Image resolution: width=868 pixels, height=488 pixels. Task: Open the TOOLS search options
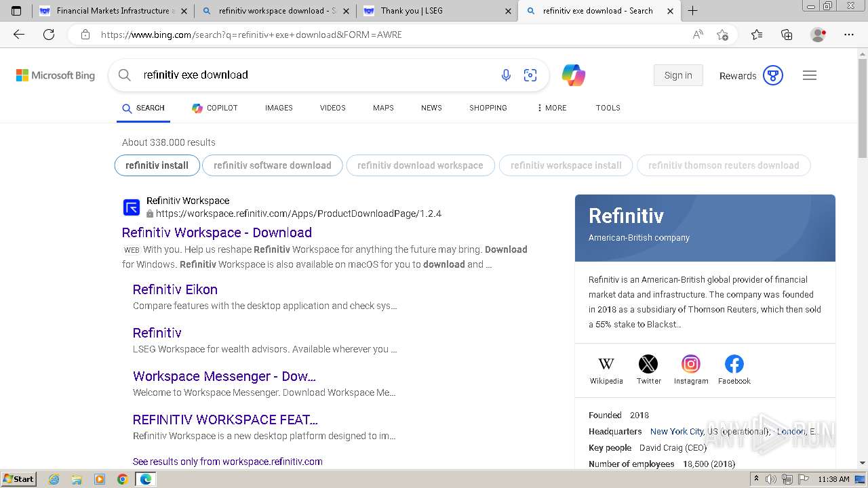608,108
